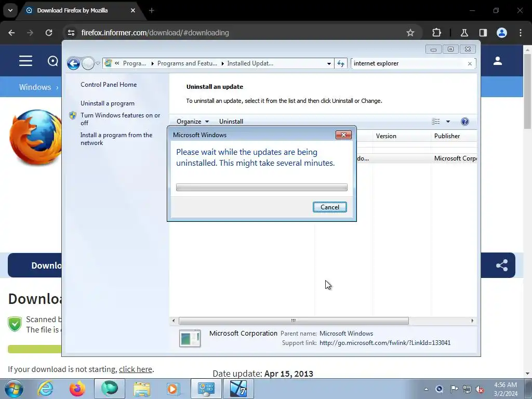Open site user account icon

click(498, 61)
